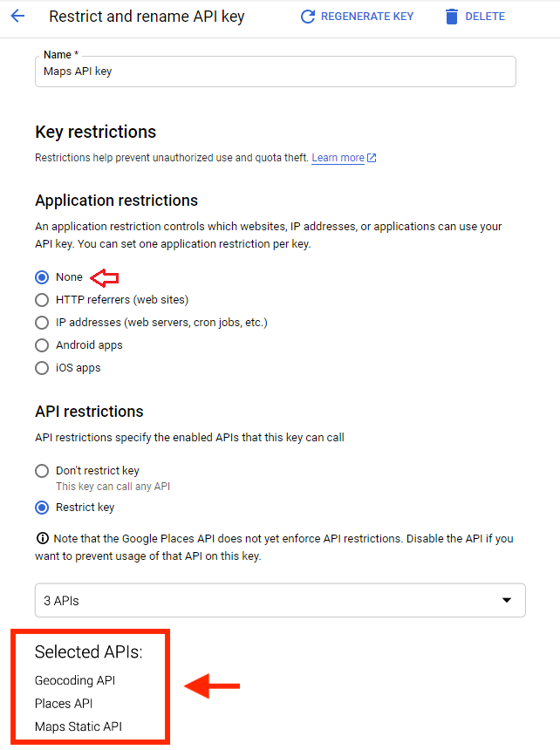The height and width of the screenshot is (750, 560).
Task: Select Android apps restriction
Action: coord(42,345)
